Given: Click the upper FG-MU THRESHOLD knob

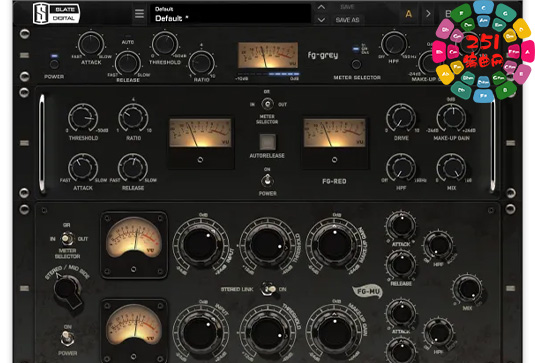Looking at the screenshot, I should [268, 245].
